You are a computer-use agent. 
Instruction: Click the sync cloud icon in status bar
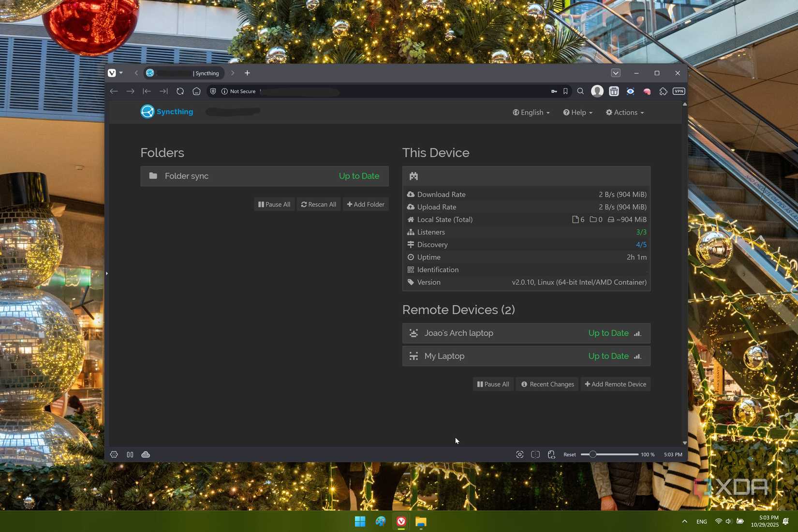click(x=146, y=455)
